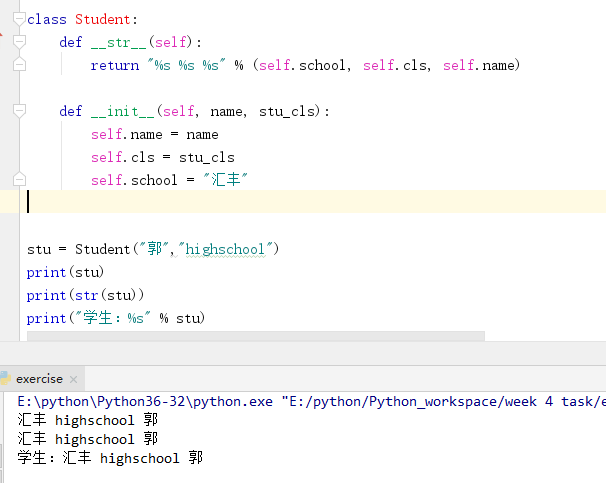Click self.name in the return statement
The width and height of the screenshot is (606, 483).
[478, 65]
